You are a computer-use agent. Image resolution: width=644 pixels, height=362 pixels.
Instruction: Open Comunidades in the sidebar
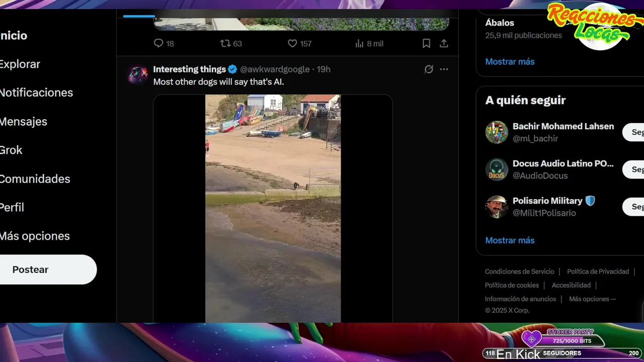coord(35,179)
